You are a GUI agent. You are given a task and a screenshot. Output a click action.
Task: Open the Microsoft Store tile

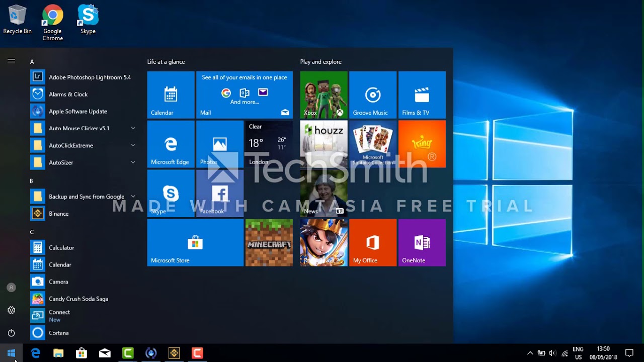click(195, 242)
